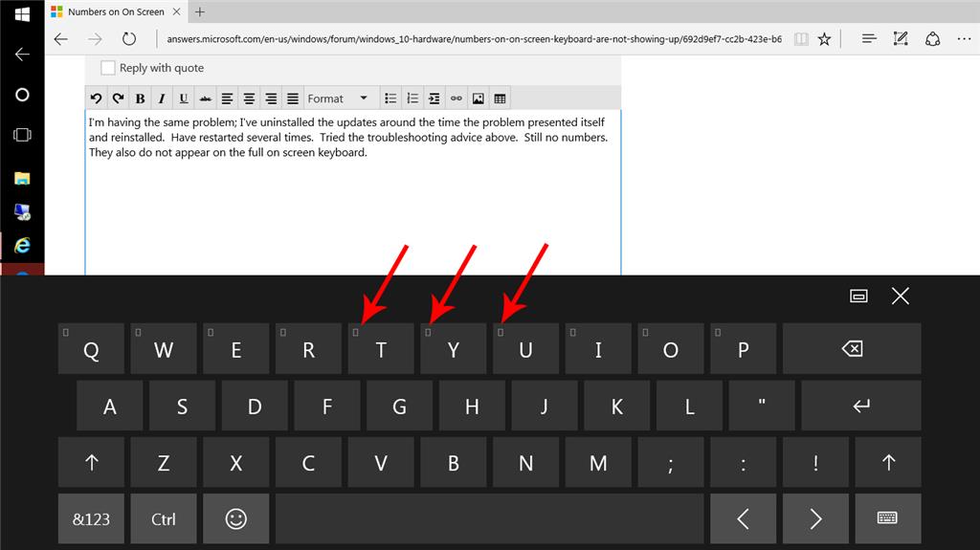Image resolution: width=980 pixels, height=550 pixels.
Task: Refresh the page
Action: (x=129, y=39)
